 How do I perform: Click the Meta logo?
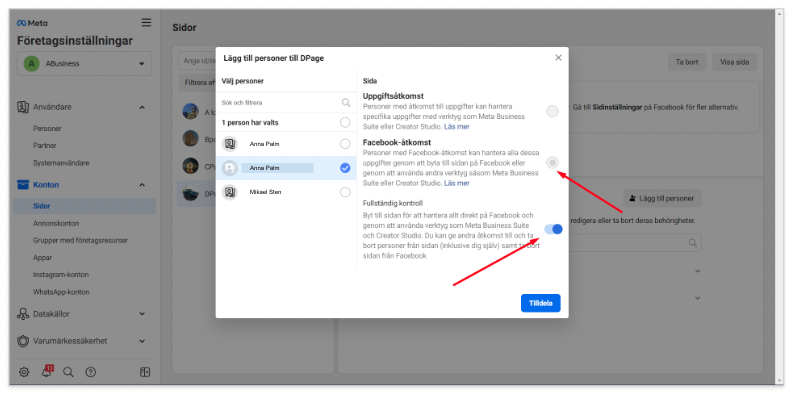pyautogui.click(x=32, y=23)
